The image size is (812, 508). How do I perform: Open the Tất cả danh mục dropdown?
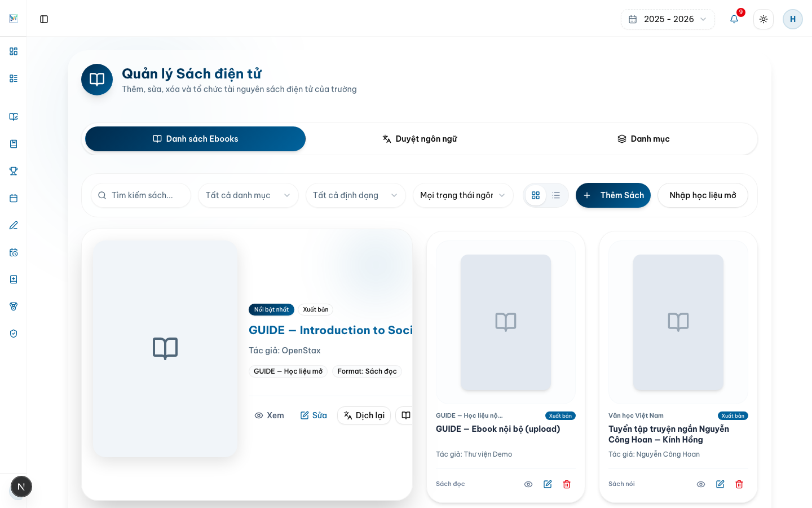[x=248, y=195]
